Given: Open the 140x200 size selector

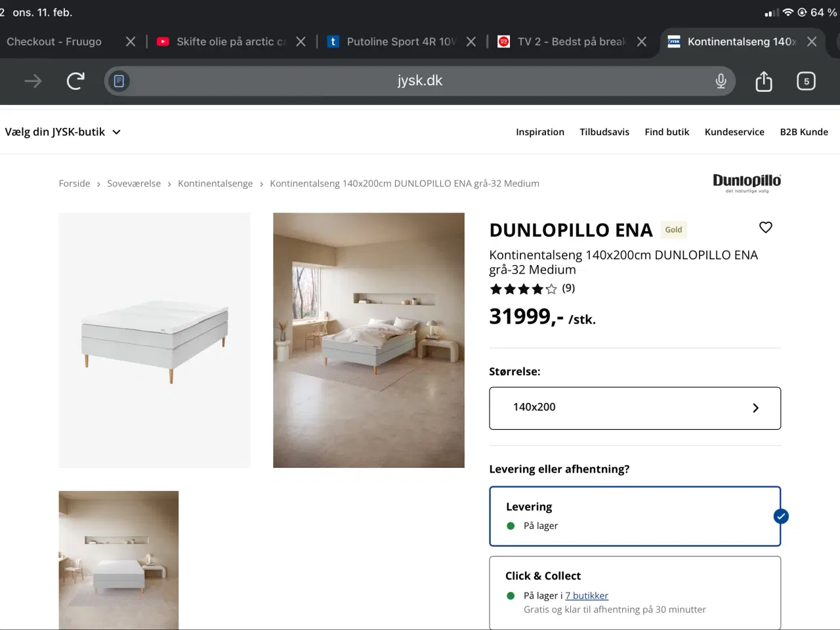Looking at the screenshot, I should click(x=635, y=408).
